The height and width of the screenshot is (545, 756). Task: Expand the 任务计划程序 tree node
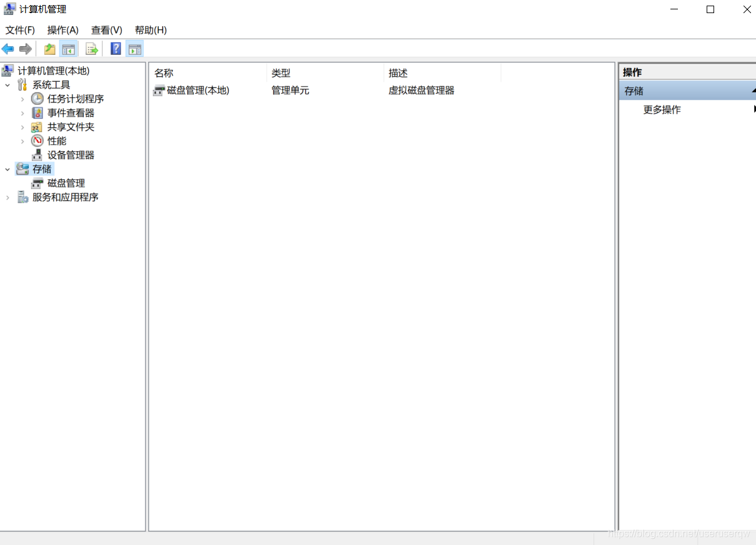22,99
